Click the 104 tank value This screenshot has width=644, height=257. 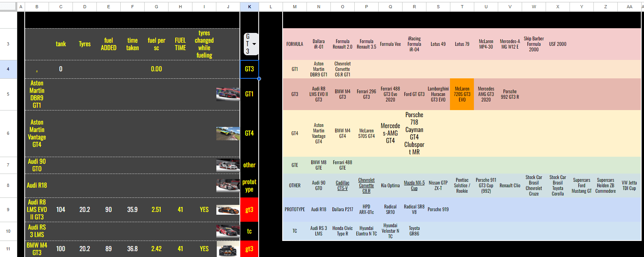point(61,210)
